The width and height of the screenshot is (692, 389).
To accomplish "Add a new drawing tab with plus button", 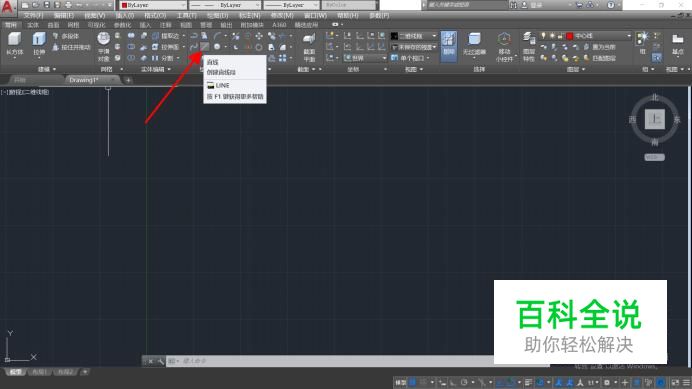I will click(128, 80).
